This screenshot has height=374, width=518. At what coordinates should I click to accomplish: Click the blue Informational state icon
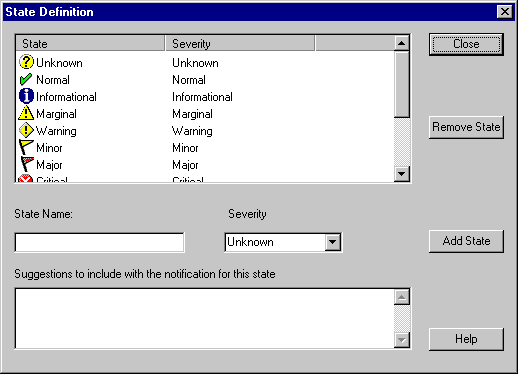pyautogui.click(x=26, y=96)
